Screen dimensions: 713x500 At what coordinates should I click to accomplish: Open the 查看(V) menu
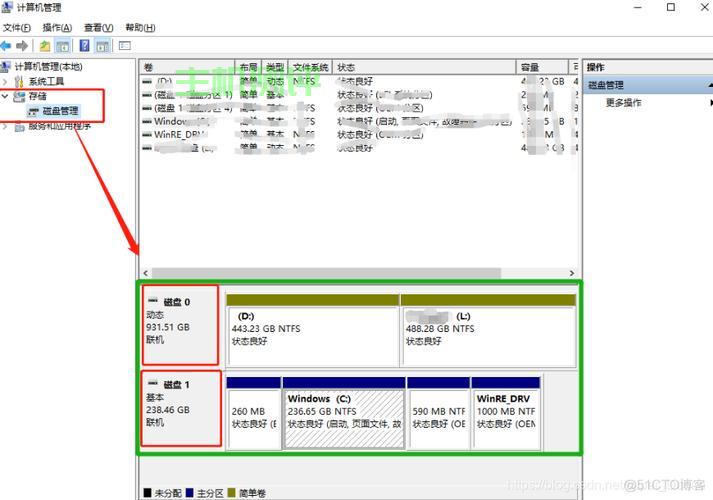pyautogui.click(x=98, y=28)
